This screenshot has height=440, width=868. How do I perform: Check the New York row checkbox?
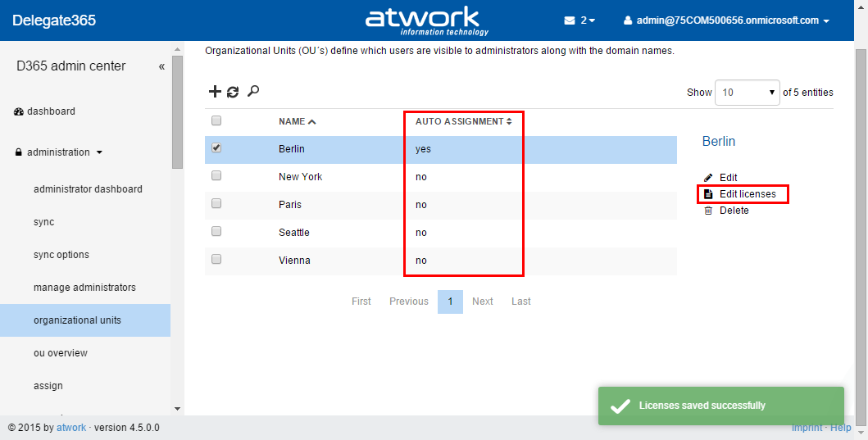click(216, 175)
